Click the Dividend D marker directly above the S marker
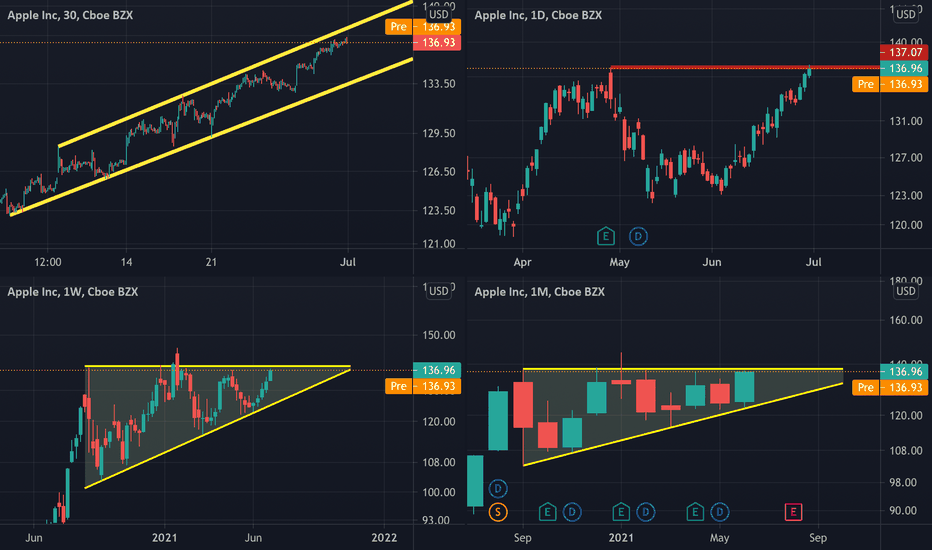This screenshot has width=932, height=550. [x=498, y=489]
